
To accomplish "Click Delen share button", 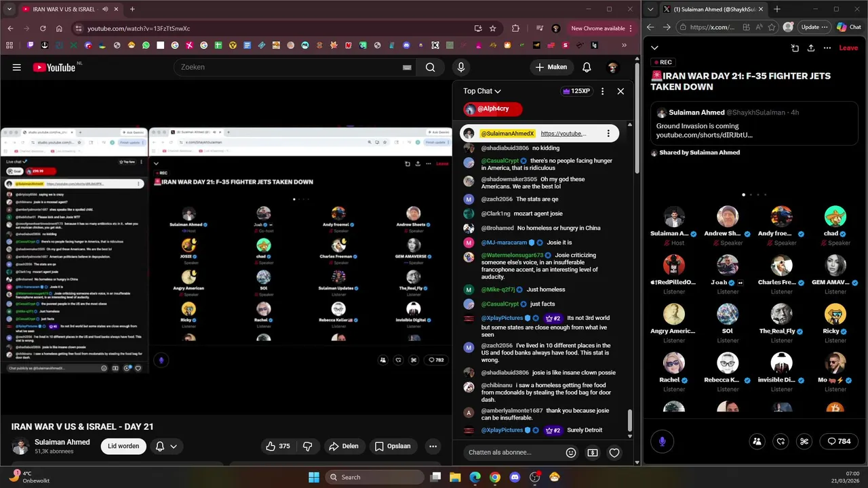I will (343, 446).
